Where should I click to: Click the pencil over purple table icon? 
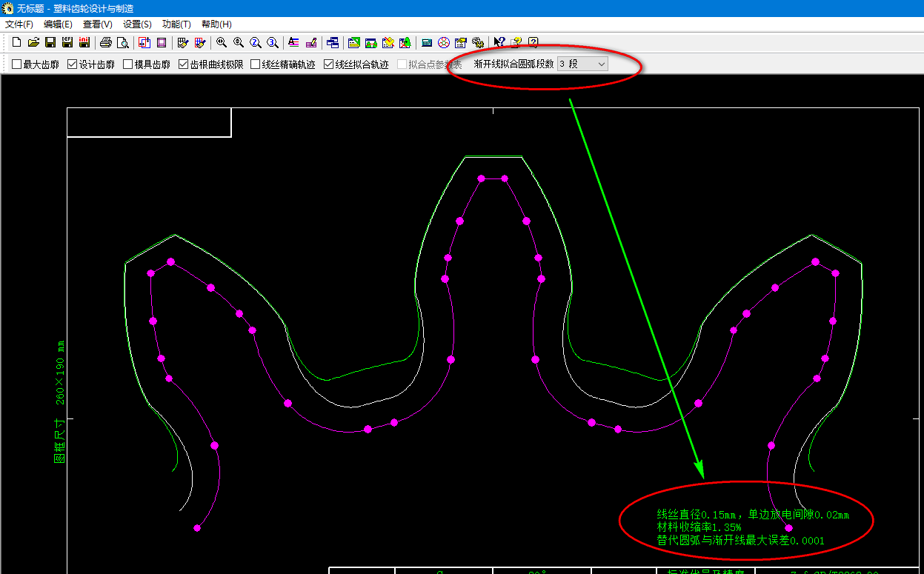click(311, 42)
